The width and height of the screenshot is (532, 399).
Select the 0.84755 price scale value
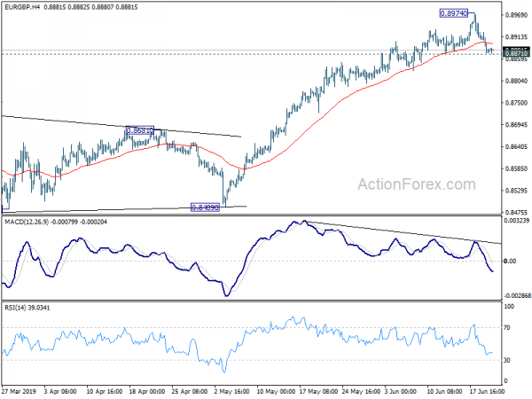516,212
